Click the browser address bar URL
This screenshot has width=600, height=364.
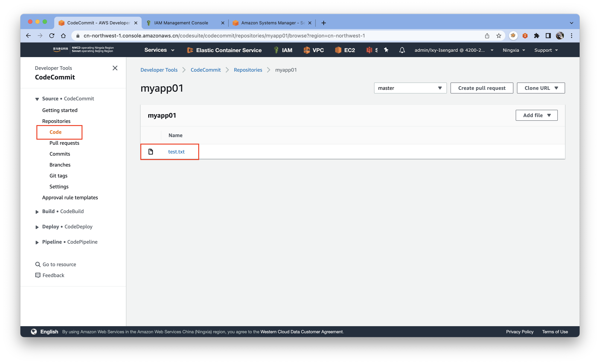coord(224,36)
